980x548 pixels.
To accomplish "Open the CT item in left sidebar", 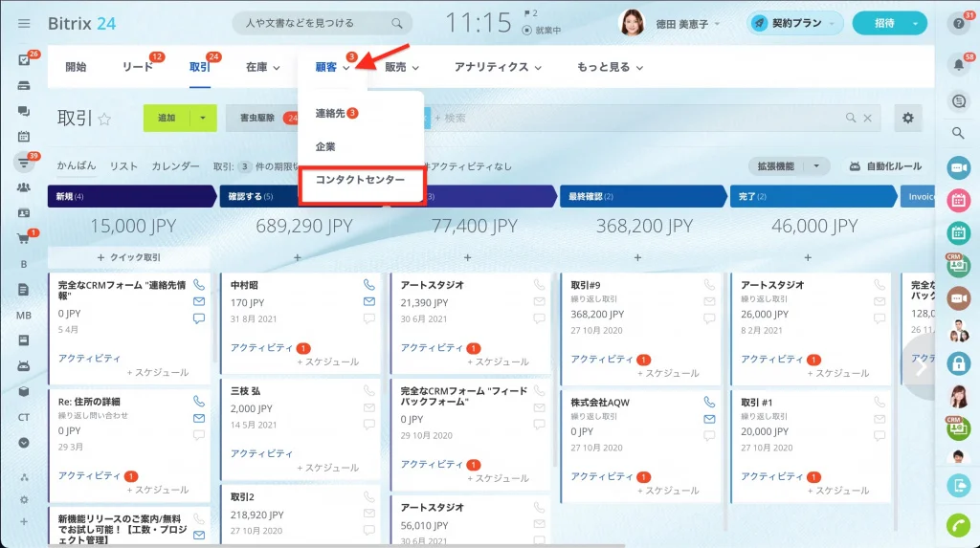I will (24, 417).
